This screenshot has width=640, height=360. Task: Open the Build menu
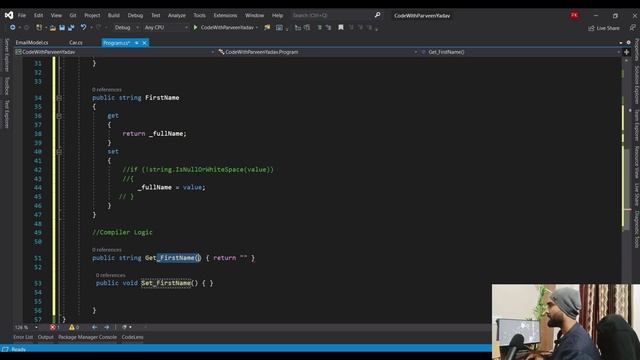113,15
